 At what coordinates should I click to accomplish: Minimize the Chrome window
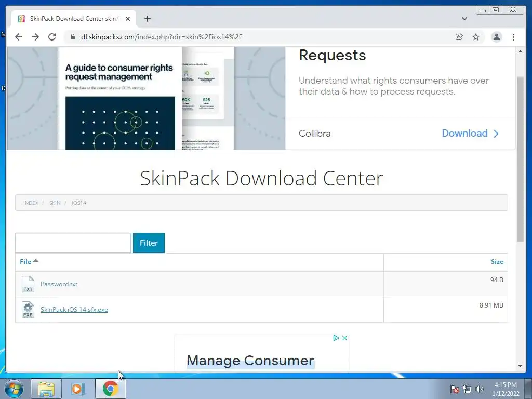[483, 10]
